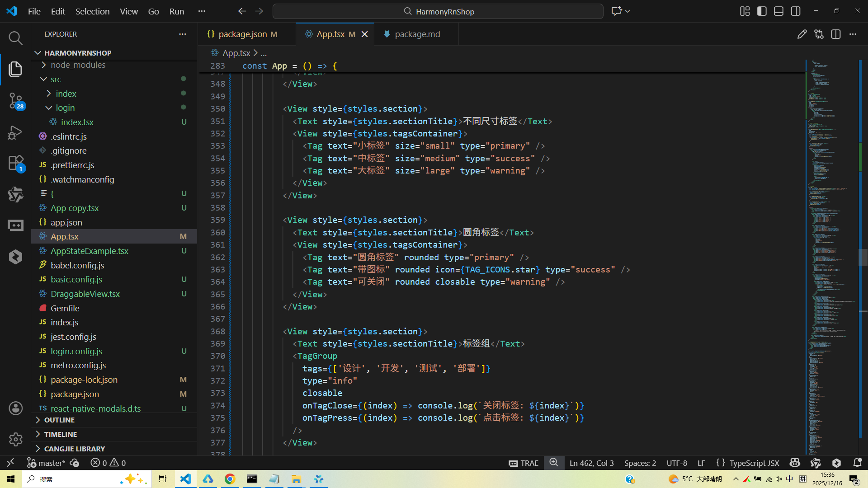Open the Search view in activity bar

pyautogui.click(x=15, y=38)
